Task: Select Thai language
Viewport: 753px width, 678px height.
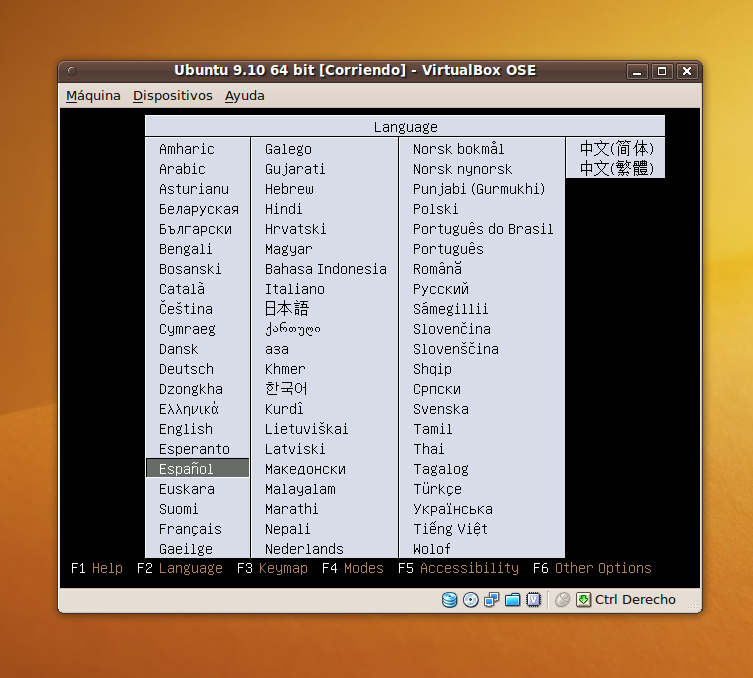Action: pyautogui.click(x=429, y=449)
